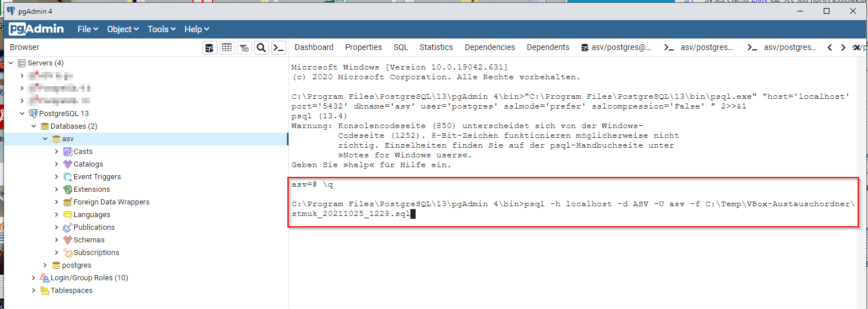868x309 pixels.
Task: Click the Catalogs node icon
Action: pos(68,164)
